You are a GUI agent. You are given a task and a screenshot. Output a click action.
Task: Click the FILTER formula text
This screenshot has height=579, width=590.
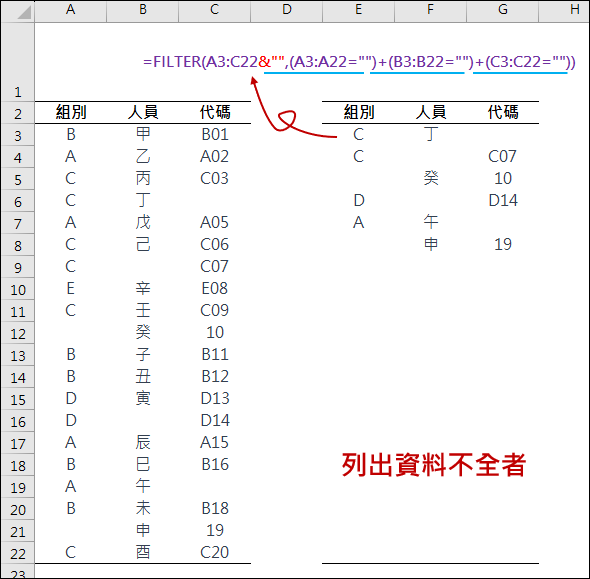tap(359, 62)
